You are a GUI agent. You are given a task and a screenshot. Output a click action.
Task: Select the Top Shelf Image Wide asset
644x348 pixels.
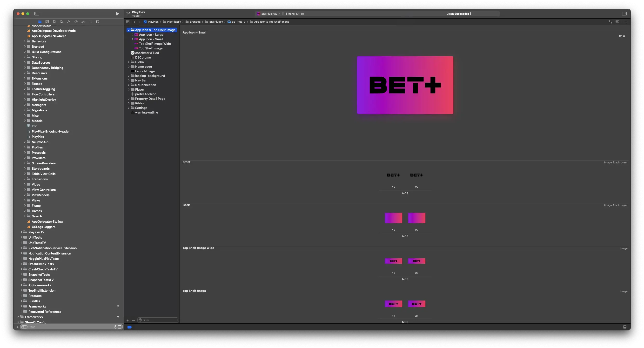[x=154, y=43]
